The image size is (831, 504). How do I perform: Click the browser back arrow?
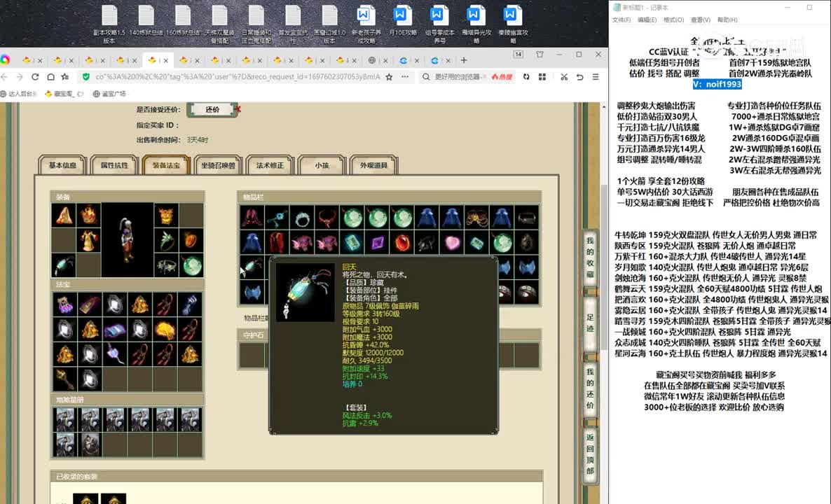tap(4, 77)
